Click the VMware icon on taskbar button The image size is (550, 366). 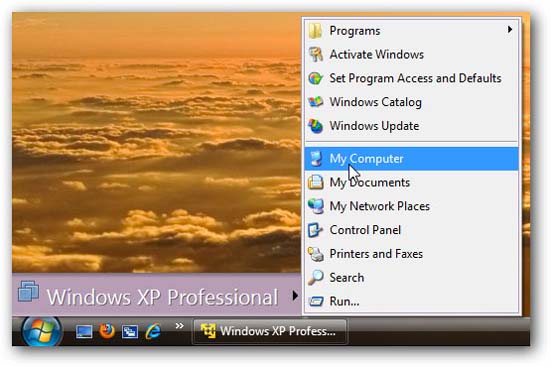(208, 331)
